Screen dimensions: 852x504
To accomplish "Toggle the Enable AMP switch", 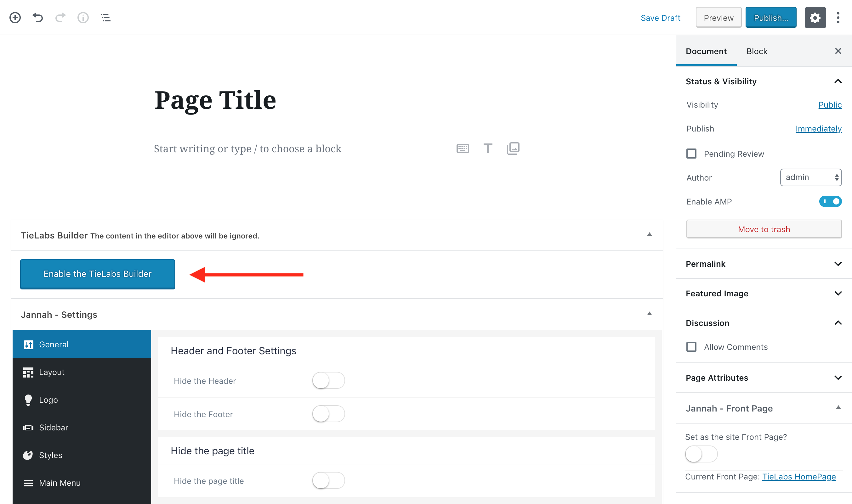I will [x=830, y=201].
